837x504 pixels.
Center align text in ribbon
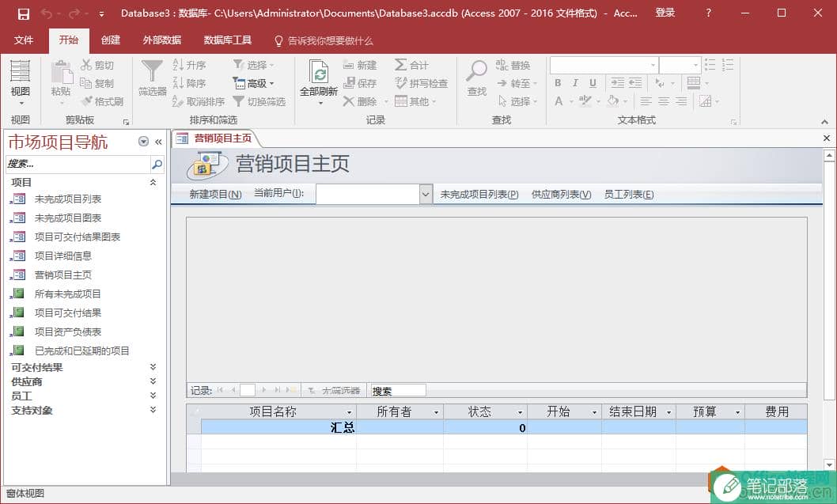point(664,101)
